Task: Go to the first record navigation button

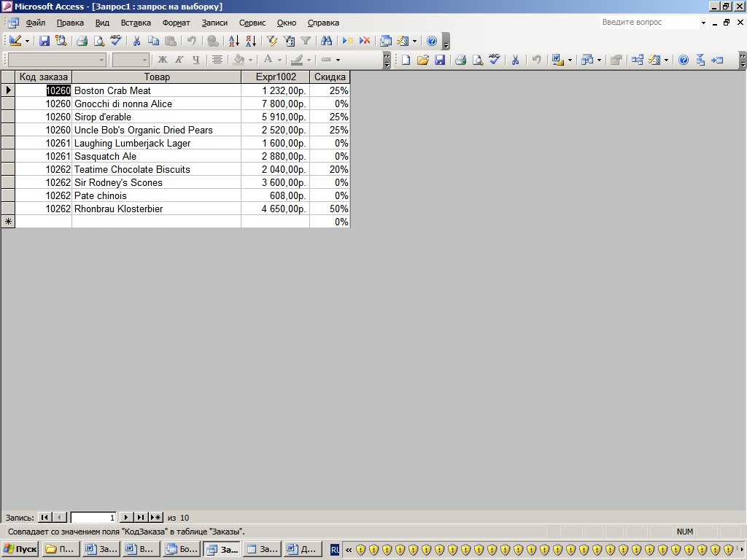Action: pyautogui.click(x=44, y=517)
